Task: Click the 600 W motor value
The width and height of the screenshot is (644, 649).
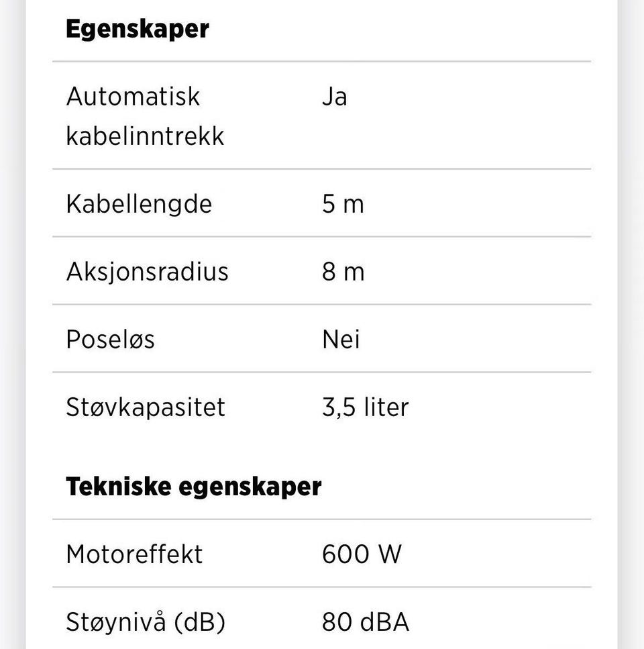Action: tap(362, 554)
